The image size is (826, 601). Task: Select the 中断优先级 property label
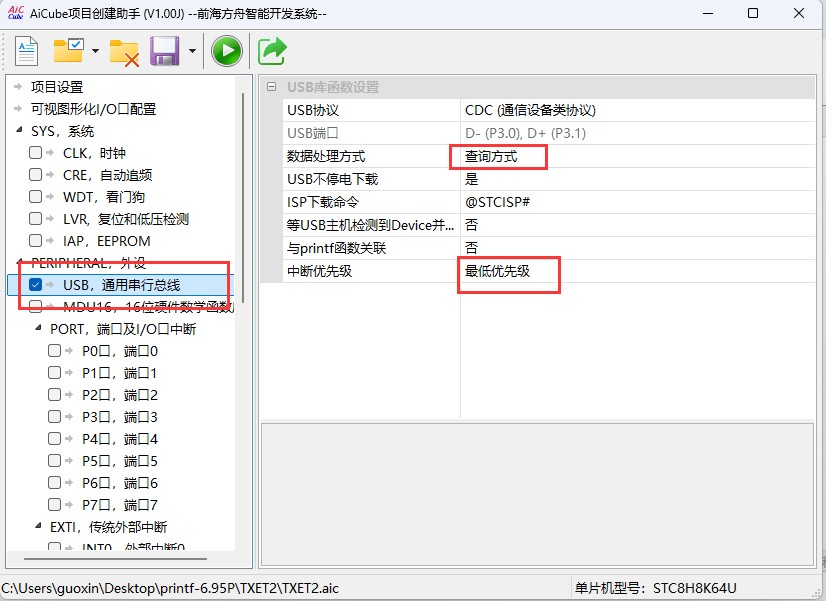tap(319, 271)
